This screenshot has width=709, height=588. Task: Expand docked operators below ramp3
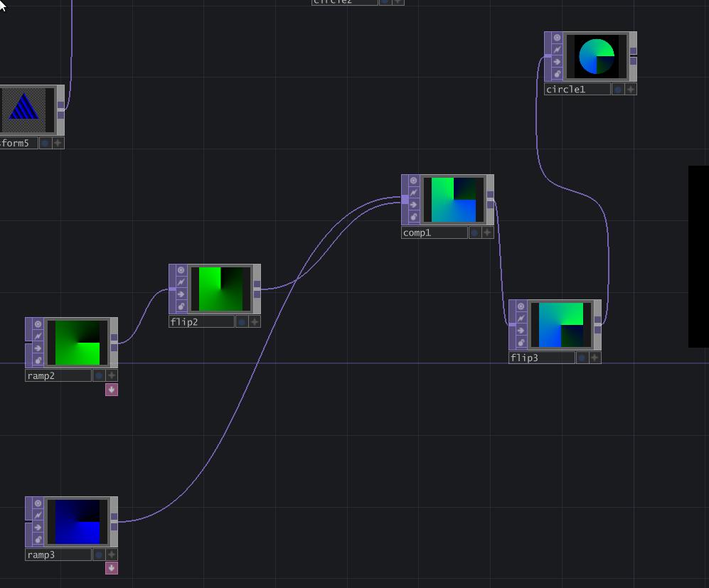[x=112, y=568]
